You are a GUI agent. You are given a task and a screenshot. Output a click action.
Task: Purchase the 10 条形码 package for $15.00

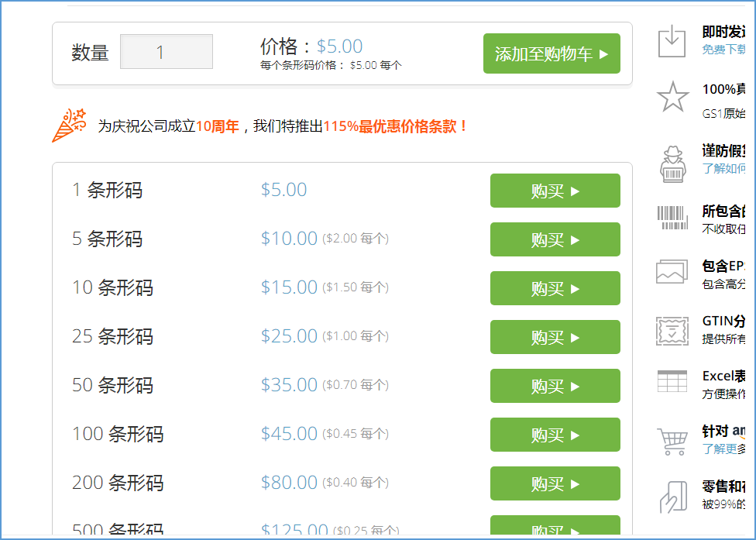point(555,288)
